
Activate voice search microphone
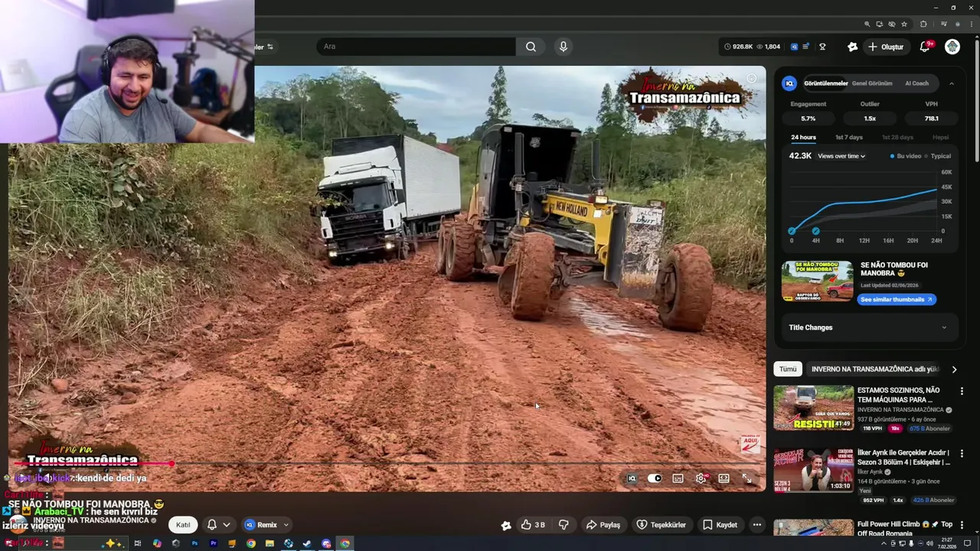coord(563,47)
